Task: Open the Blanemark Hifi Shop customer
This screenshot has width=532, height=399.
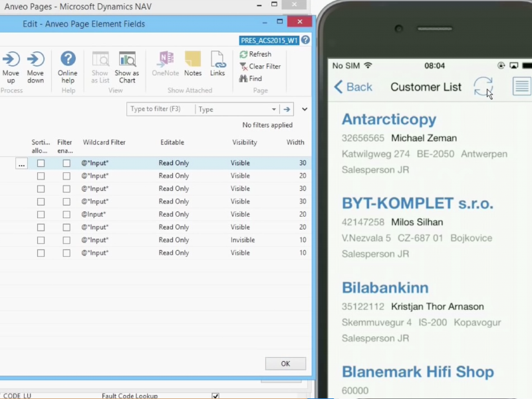Action: tap(418, 372)
